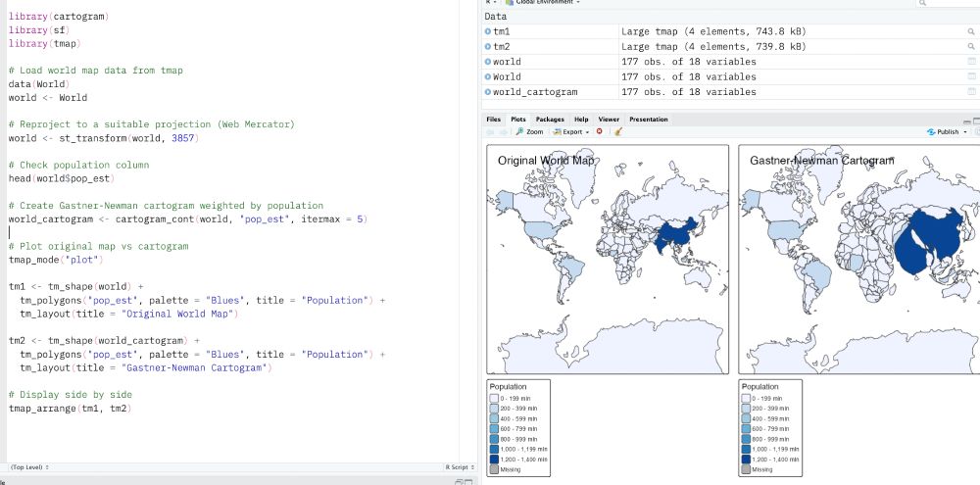Open the Packages tab
This screenshot has height=485, width=980.
(550, 120)
